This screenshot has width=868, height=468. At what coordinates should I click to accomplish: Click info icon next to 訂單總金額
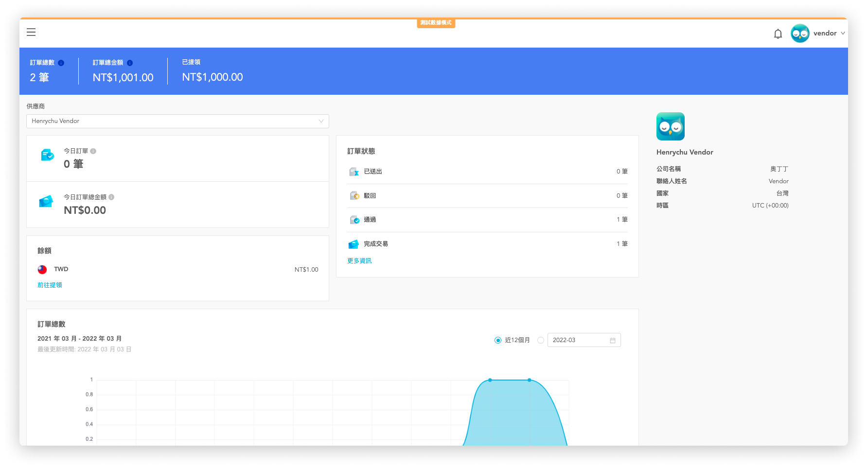click(x=130, y=63)
